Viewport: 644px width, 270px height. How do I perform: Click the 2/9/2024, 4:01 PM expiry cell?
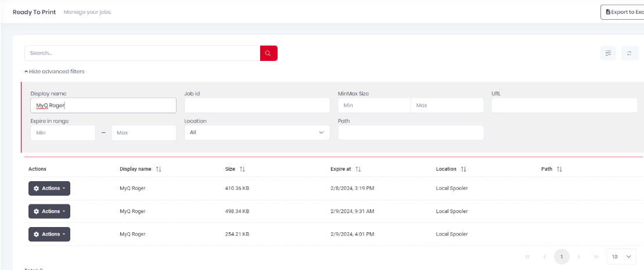tap(352, 234)
